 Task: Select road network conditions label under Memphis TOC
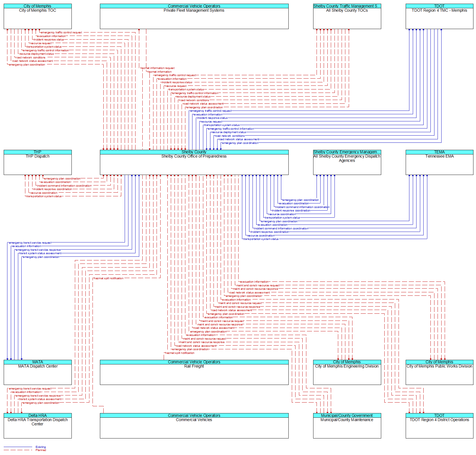tap(30, 58)
